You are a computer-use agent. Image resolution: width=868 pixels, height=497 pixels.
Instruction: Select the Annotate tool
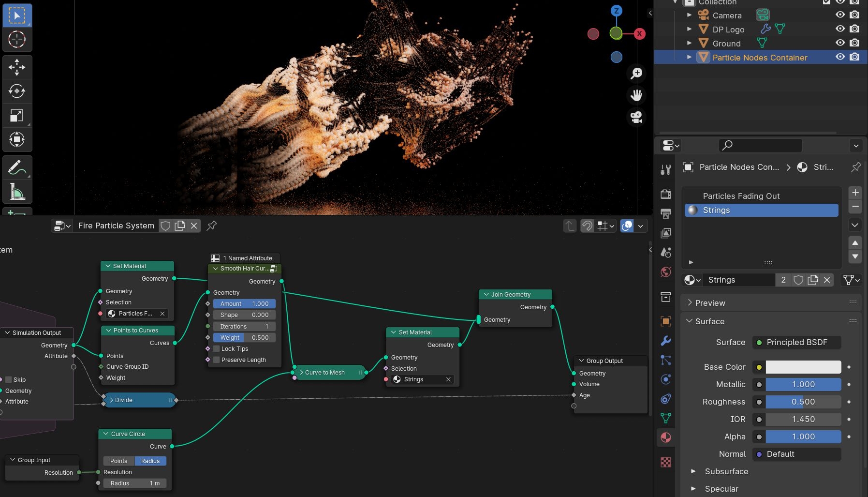pos(17,168)
